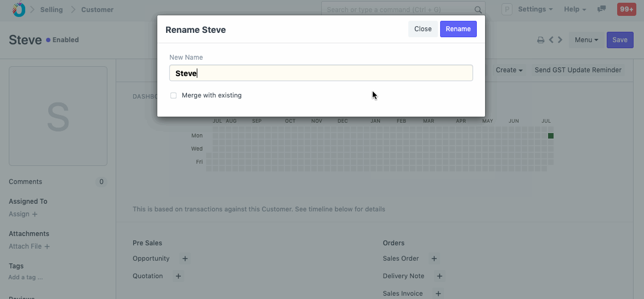
Task: Click the Save button
Action: 620,40
